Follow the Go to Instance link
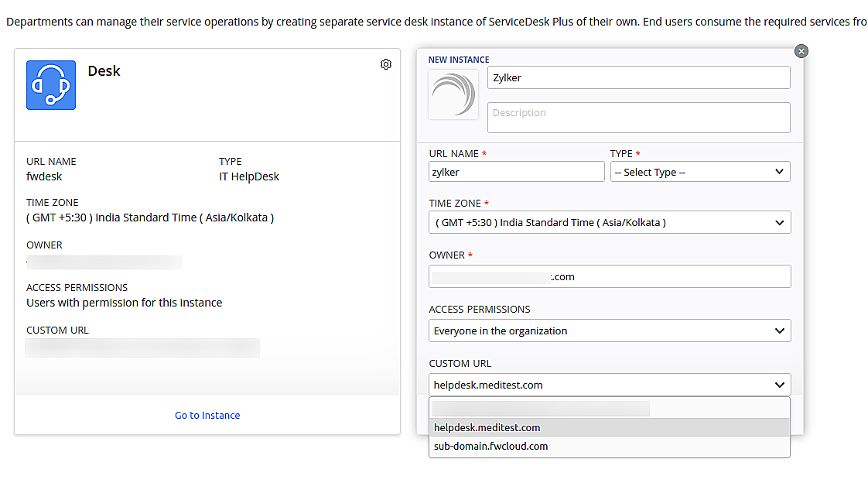Screen dimensions: 868x483 [207, 415]
